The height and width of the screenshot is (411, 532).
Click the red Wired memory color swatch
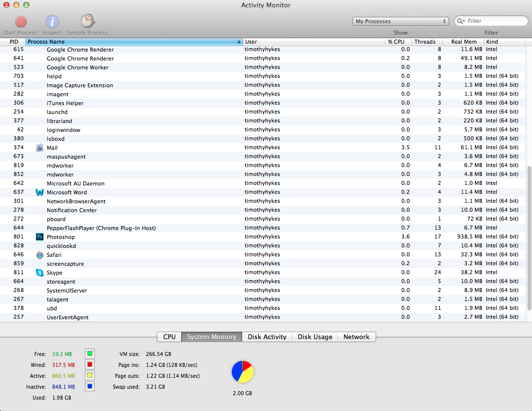point(90,364)
